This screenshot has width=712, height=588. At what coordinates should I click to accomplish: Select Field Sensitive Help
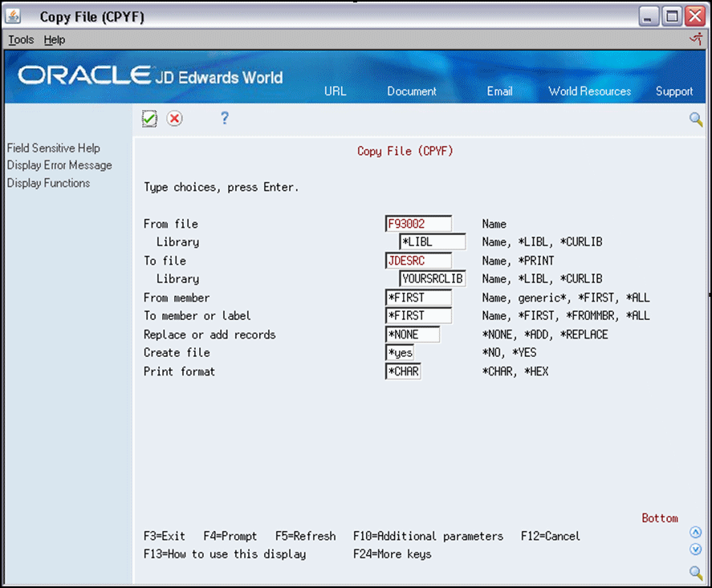tap(54, 148)
